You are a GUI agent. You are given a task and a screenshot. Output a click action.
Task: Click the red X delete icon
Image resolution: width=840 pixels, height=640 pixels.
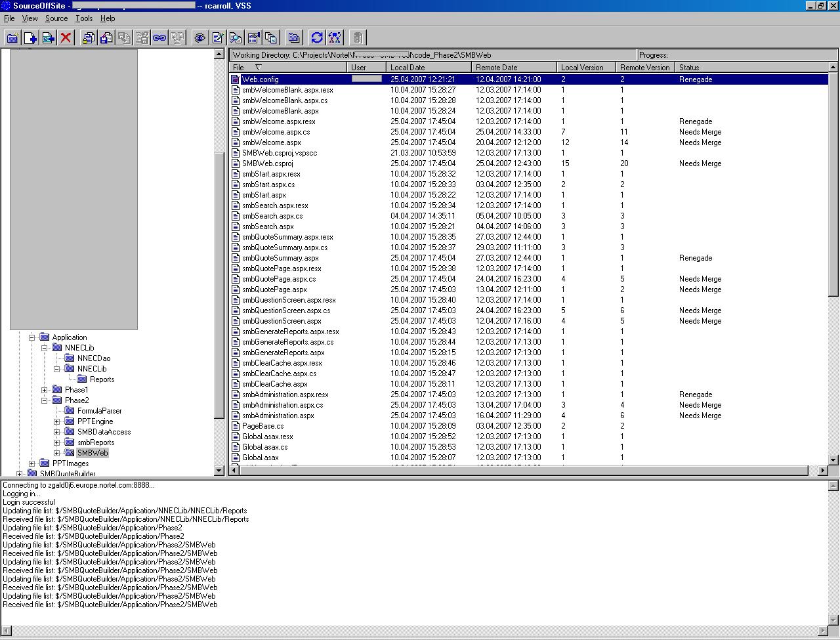[66, 38]
